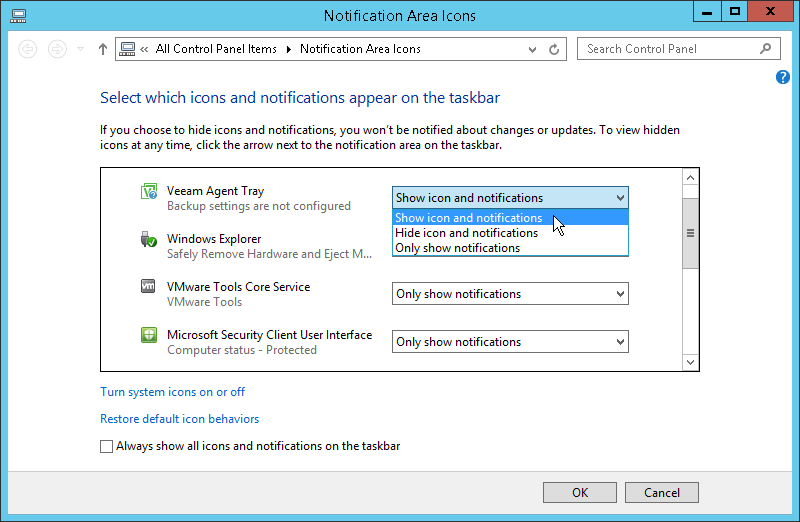Click 'Computer status - Protected' text
Image resolution: width=800 pixels, height=522 pixels.
point(242,350)
